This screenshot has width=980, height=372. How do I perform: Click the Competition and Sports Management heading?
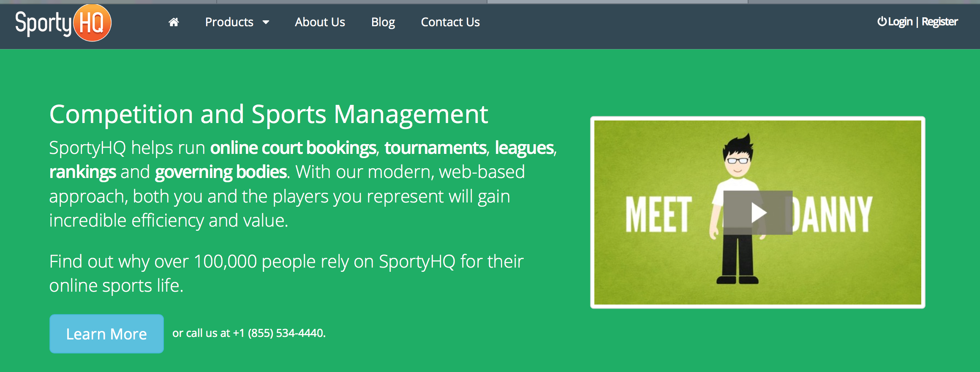tap(269, 114)
